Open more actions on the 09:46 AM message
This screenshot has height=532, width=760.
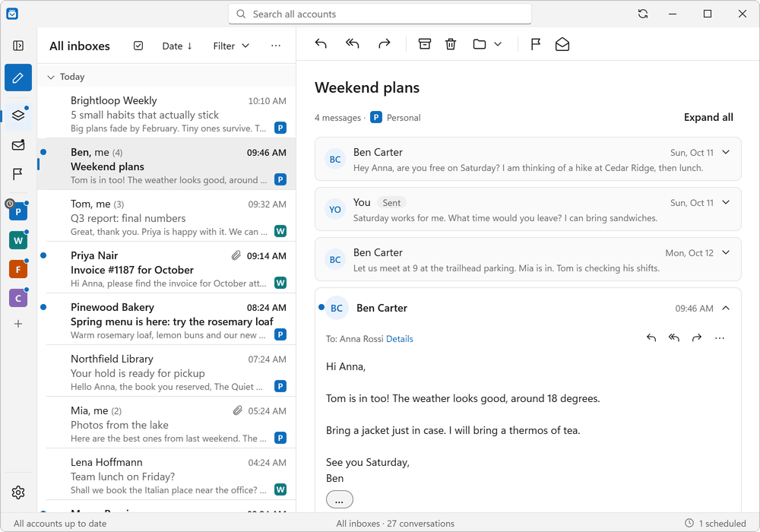(x=719, y=337)
